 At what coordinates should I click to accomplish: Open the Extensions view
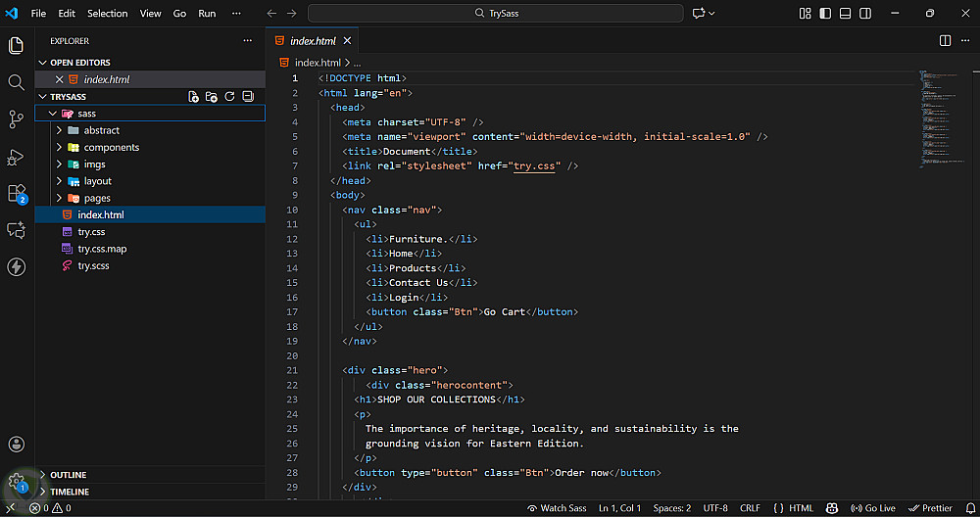tap(16, 193)
